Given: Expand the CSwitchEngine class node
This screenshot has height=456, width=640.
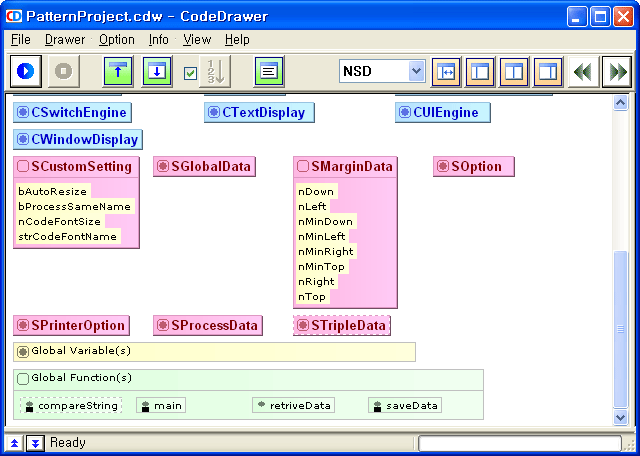Looking at the screenshot, I should pos(23,112).
